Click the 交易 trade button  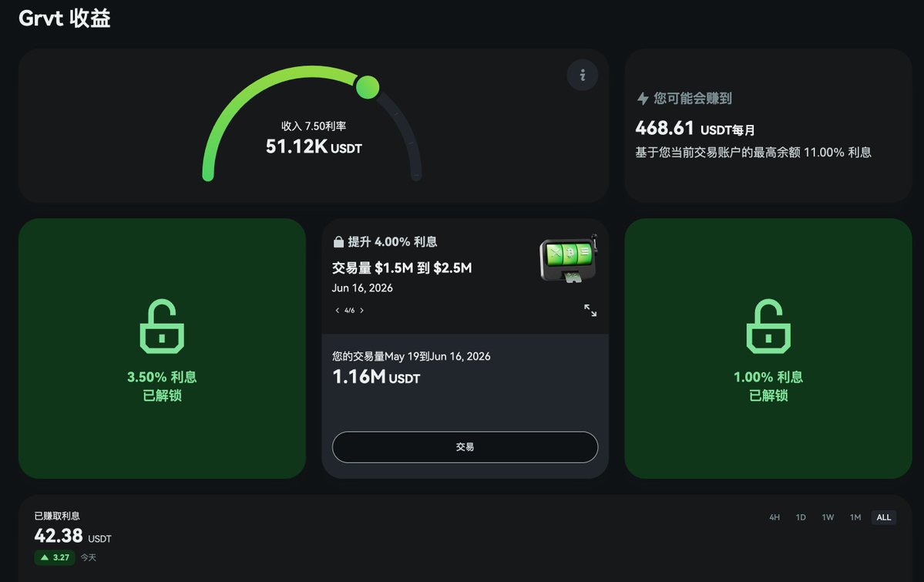click(x=465, y=447)
